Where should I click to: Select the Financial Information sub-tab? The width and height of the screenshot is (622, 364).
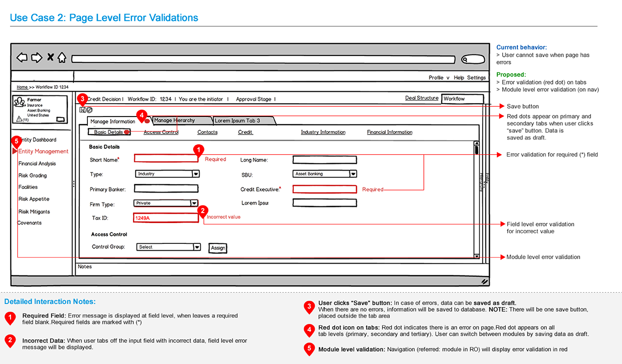pyautogui.click(x=390, y=132)
